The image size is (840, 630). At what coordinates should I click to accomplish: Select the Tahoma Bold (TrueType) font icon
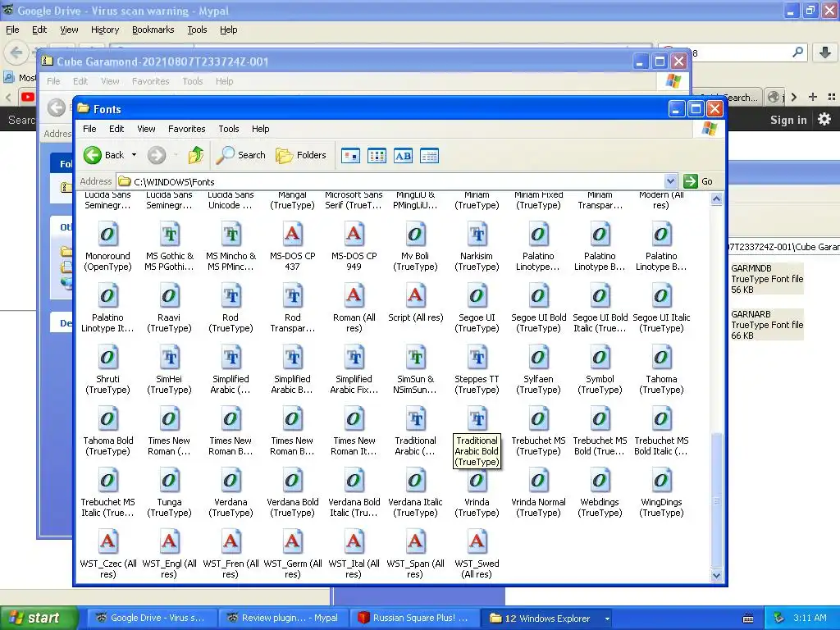107,419
